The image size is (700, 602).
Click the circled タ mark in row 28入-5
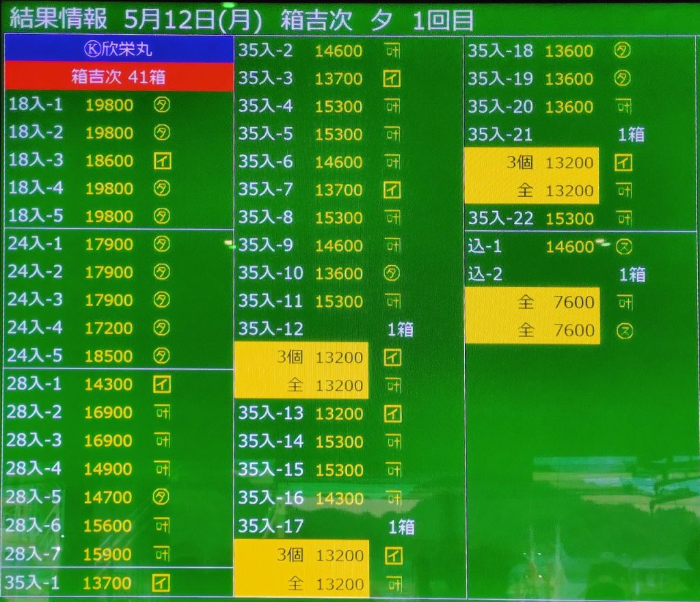coord(161,497)
